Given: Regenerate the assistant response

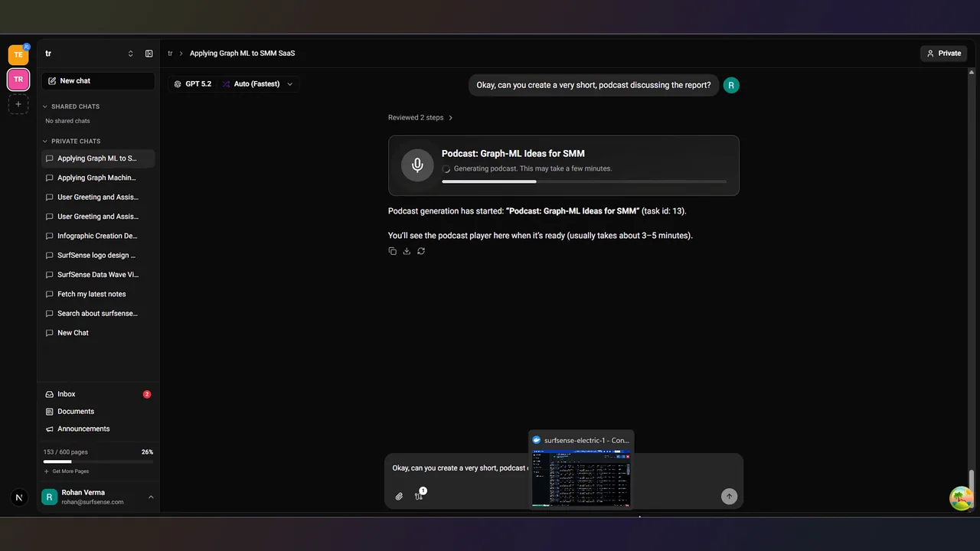Looking at the screenshot, I should 421,251.
